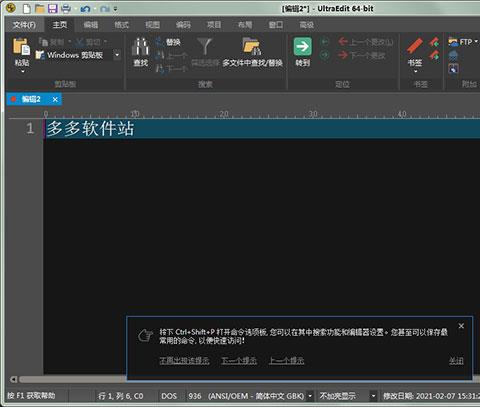Image resolution: width=480 pixels, height=407 pixels.
Task: Click the previous bookmark icon
Action: [x=434, y=42]
